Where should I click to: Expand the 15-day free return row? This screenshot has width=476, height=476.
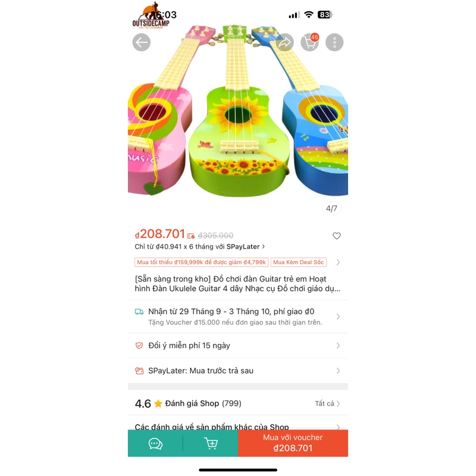click(238, 346)
